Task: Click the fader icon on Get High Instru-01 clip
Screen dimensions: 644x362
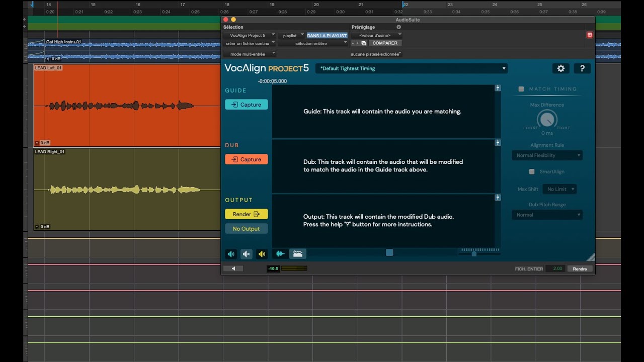Action: pyautogui.click(x=48, y=59)
